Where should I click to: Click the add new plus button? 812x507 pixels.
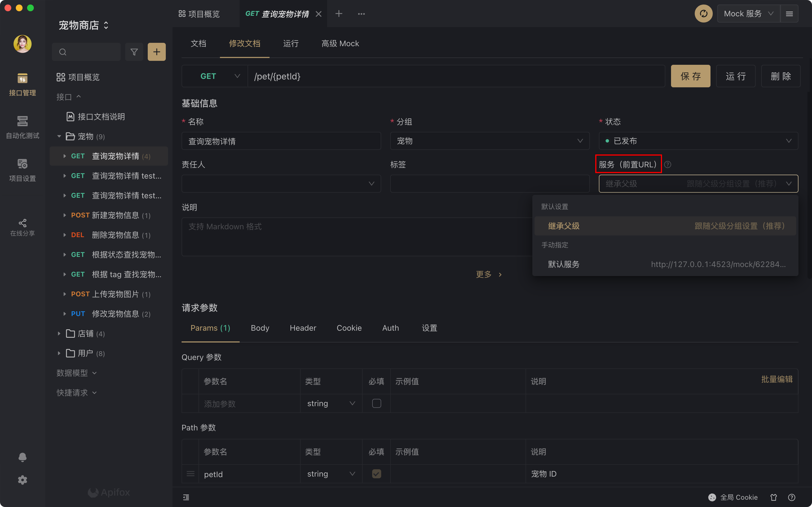coord(156,52)
